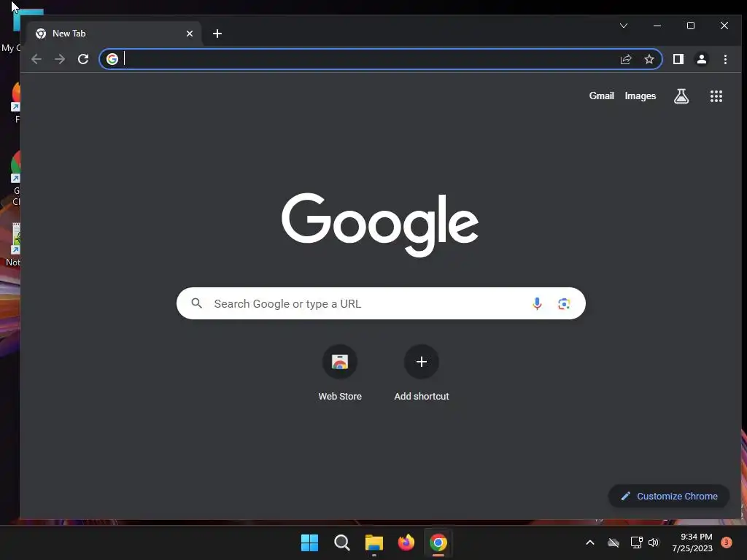Screen dimensions: 747x560
Task: Open the side panel icon
Action: click(x=678, y=59)
